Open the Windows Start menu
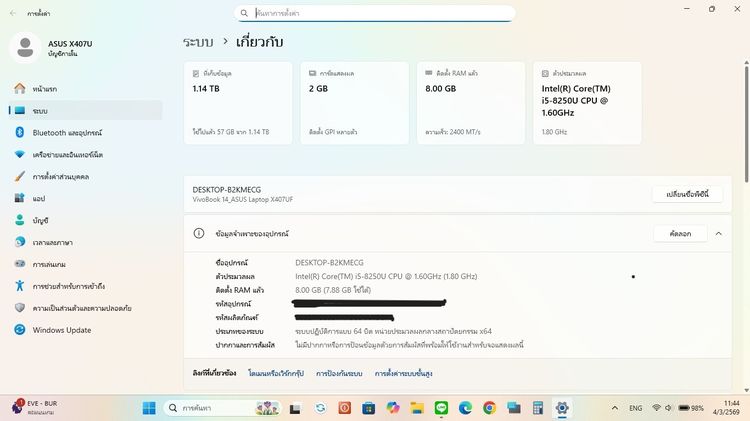Viewport: 750px width, 421px height. click(149, 408)
